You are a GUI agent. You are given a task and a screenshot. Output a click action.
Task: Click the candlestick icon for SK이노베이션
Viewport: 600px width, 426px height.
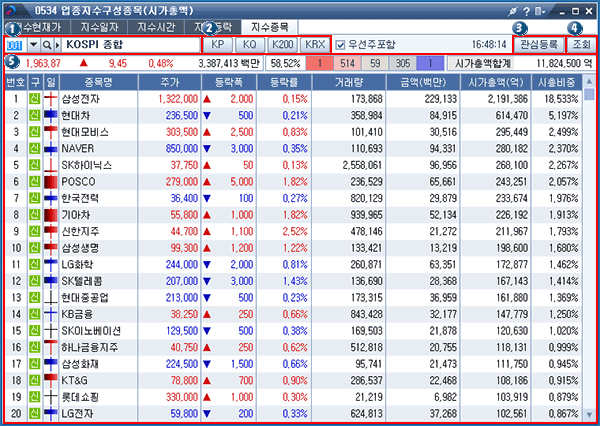[51, 331]
